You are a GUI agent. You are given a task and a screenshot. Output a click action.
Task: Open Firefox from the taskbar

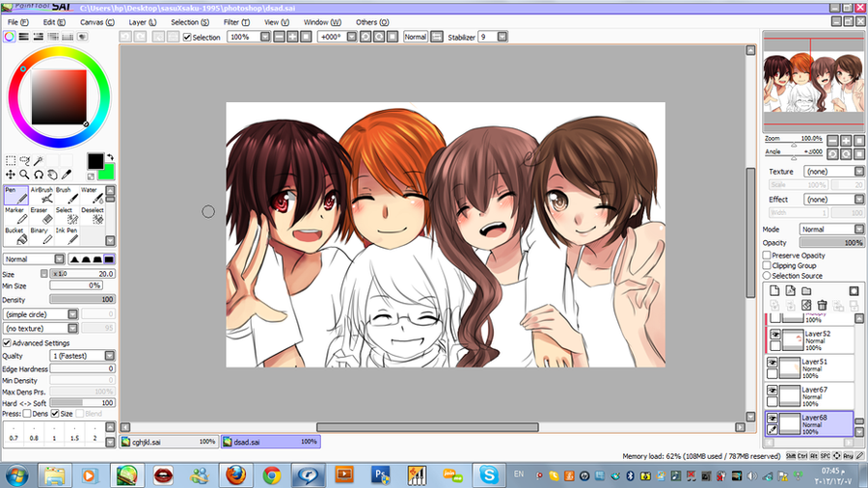pos(235,474)
